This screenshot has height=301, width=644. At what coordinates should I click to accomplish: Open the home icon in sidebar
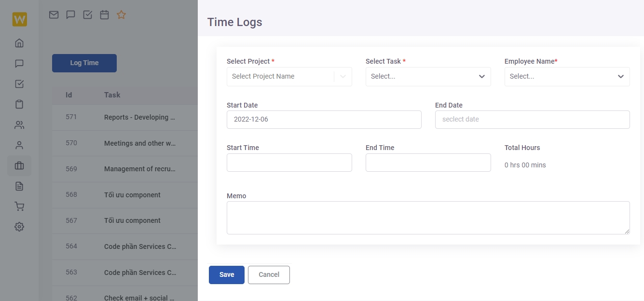tap(19, 43)
